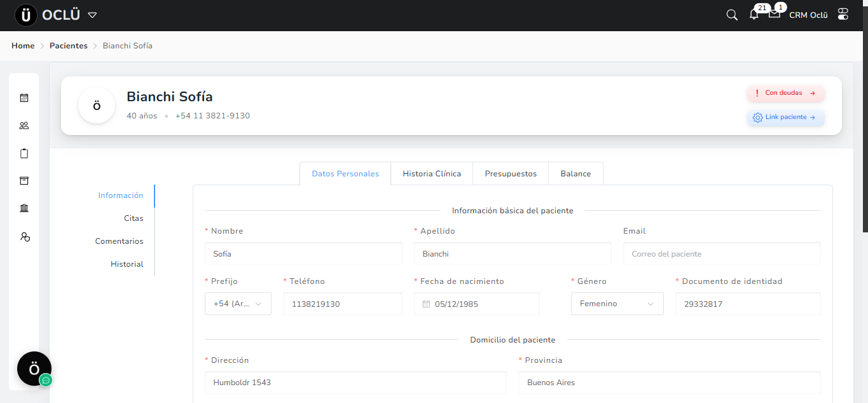Viewport: 868px width, 403px height.
Task: Click the patient avatar circle beside Bianchi Sofía
Action: tap(97, 106)
